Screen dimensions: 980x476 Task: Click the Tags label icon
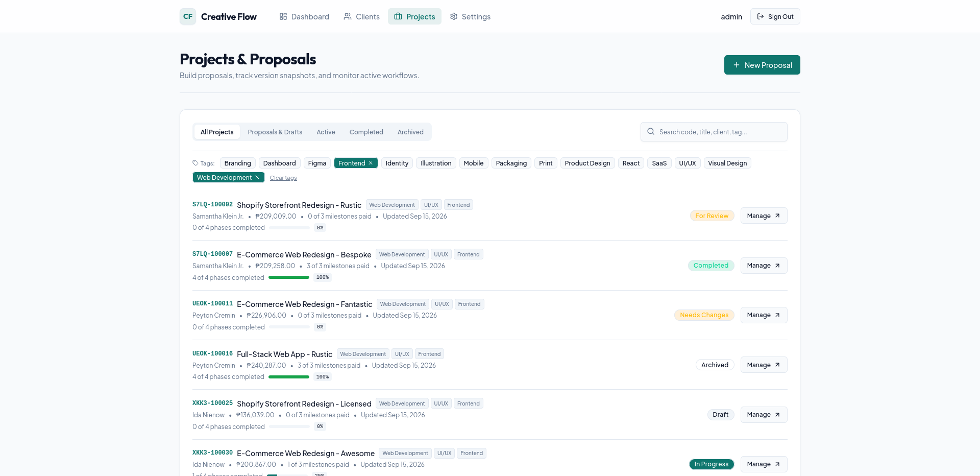click(x=195, y=163)
